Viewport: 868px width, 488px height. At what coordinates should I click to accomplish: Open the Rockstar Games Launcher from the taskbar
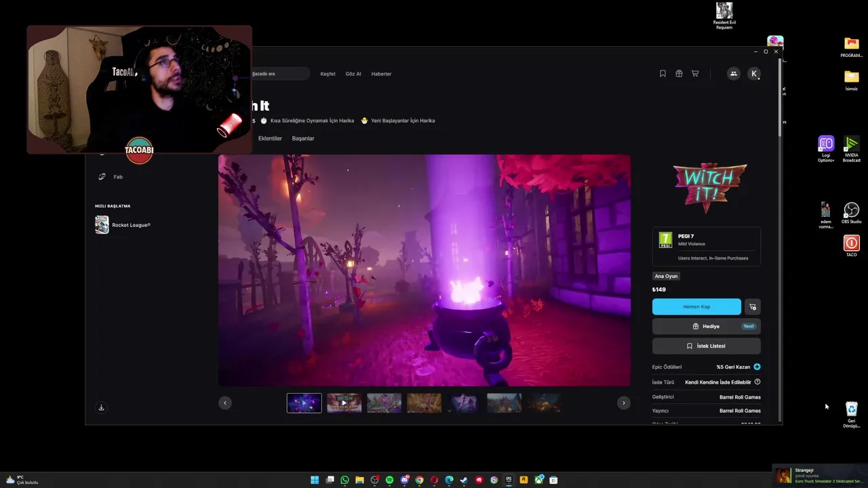tap(524, 480)
